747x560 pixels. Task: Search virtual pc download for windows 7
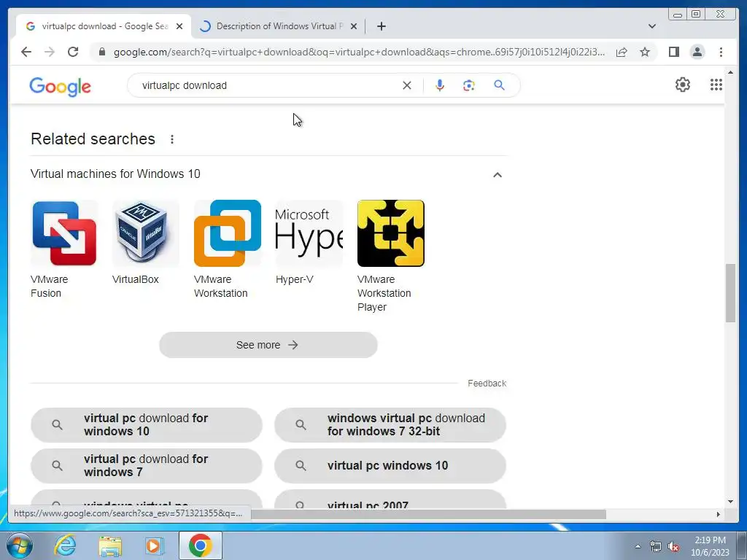(146, 466)
